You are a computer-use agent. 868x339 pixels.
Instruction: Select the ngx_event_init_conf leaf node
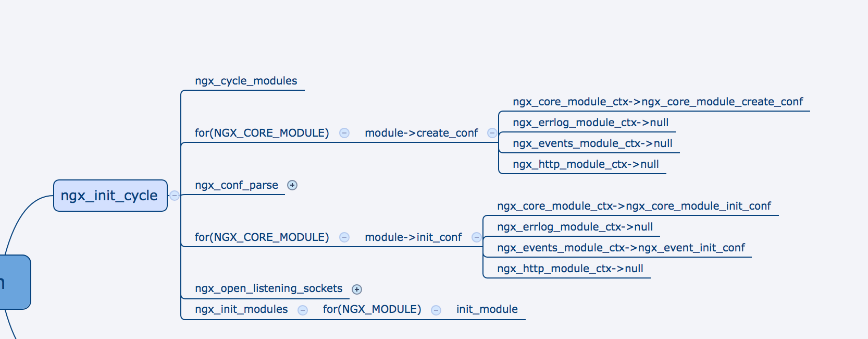point(621,248)
